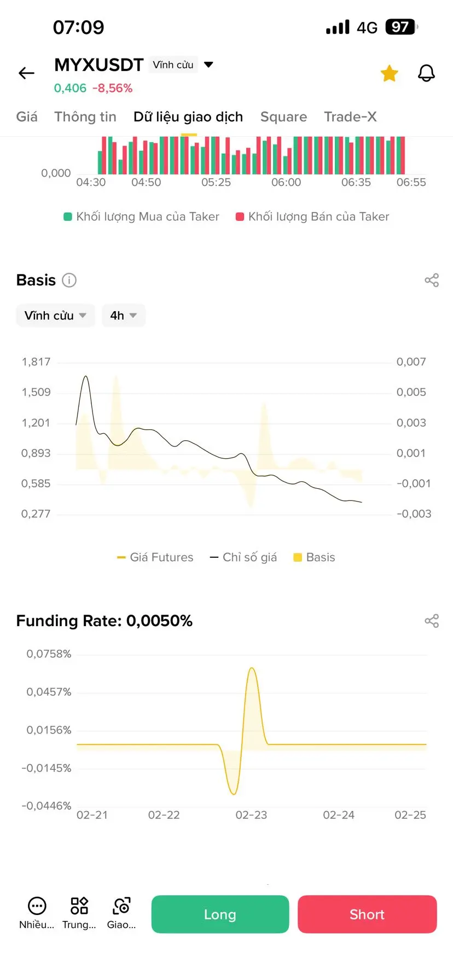453x980 pixels.
Task: Tap the Basis info icon
Action: pyautogui.click(x=69, y=280)
